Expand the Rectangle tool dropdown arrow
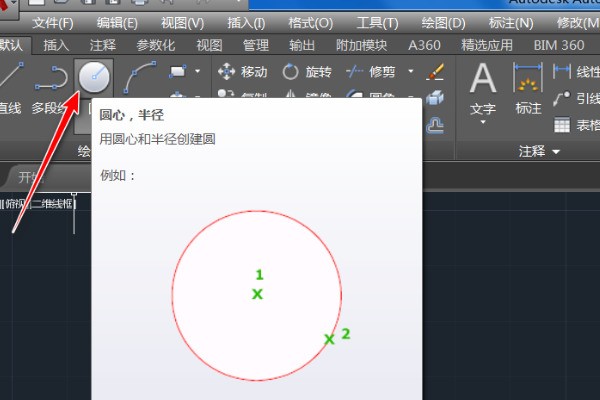This screenshot has width=600, height=400. click(197, 71)
